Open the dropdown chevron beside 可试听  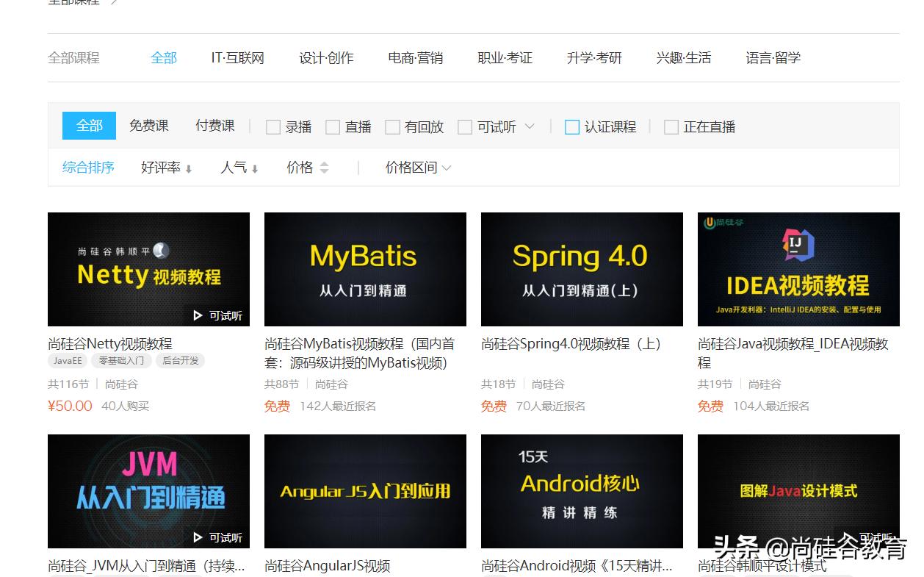coord(530,126)
